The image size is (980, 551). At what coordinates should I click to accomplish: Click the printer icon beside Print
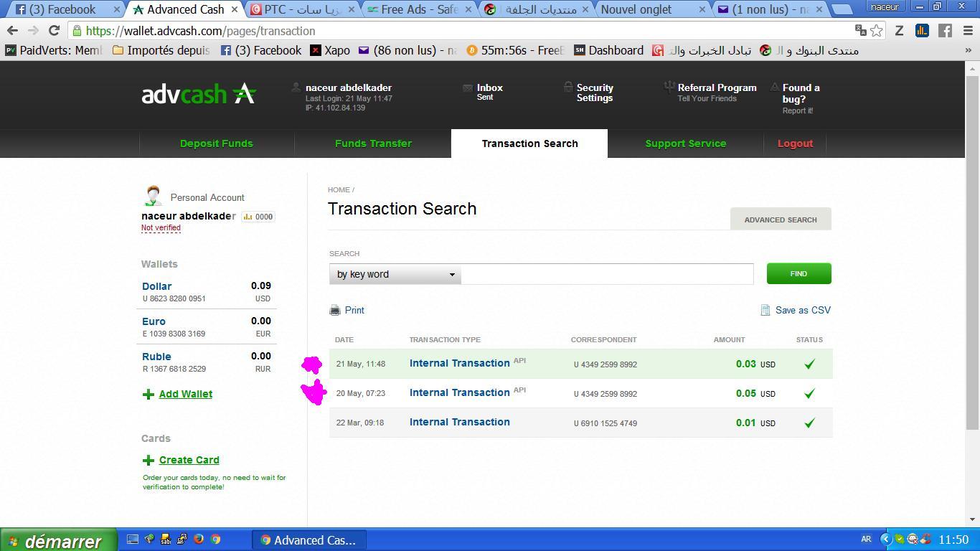pyautogui.click(x=335, y=310)
